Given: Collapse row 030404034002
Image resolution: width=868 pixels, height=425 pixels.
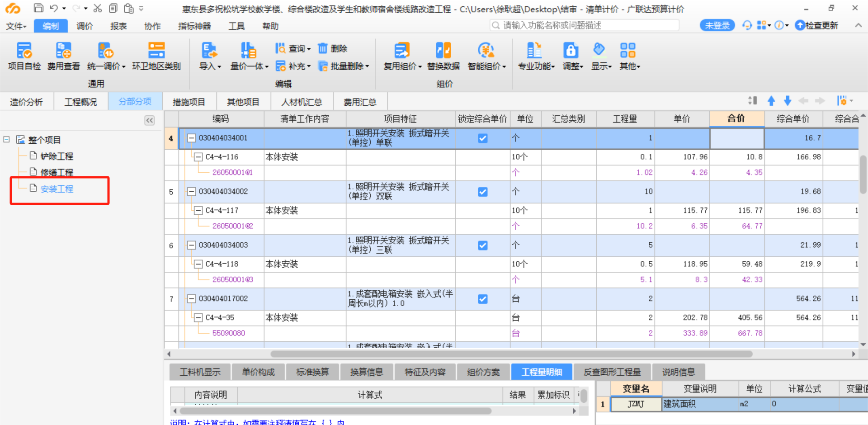Looking at the screenshot, I should tap(192, 191).
